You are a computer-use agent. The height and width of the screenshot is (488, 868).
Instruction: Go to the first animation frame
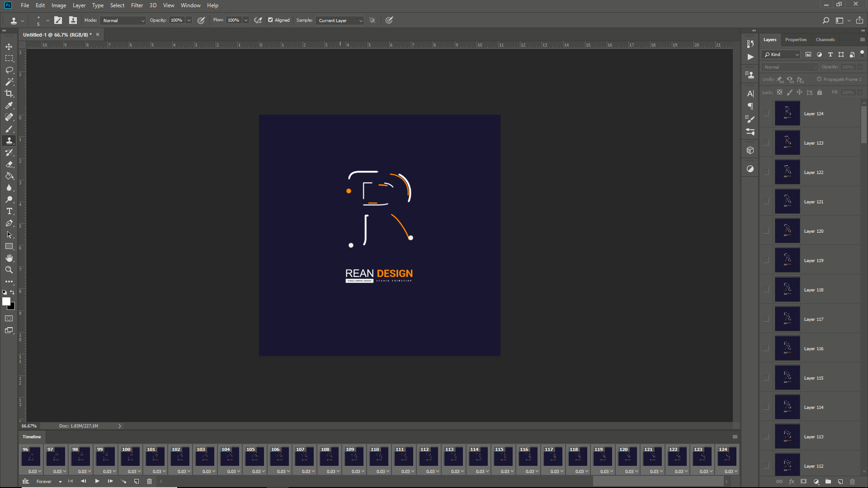71,482
